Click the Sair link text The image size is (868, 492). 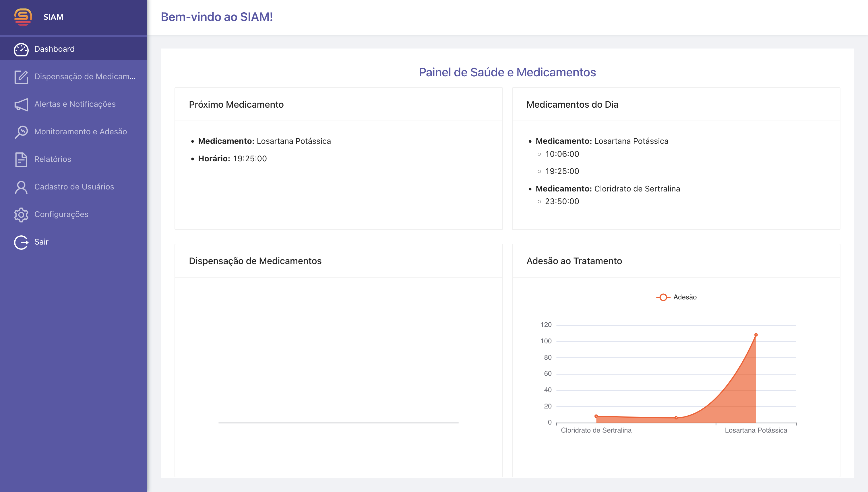(x=41, y=242)
